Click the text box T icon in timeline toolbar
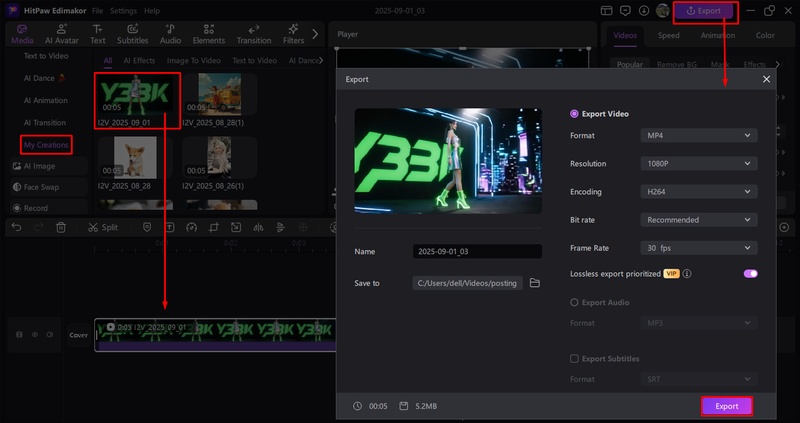The height and width of the screenshot is (423, 800). [x=169, y=227]
